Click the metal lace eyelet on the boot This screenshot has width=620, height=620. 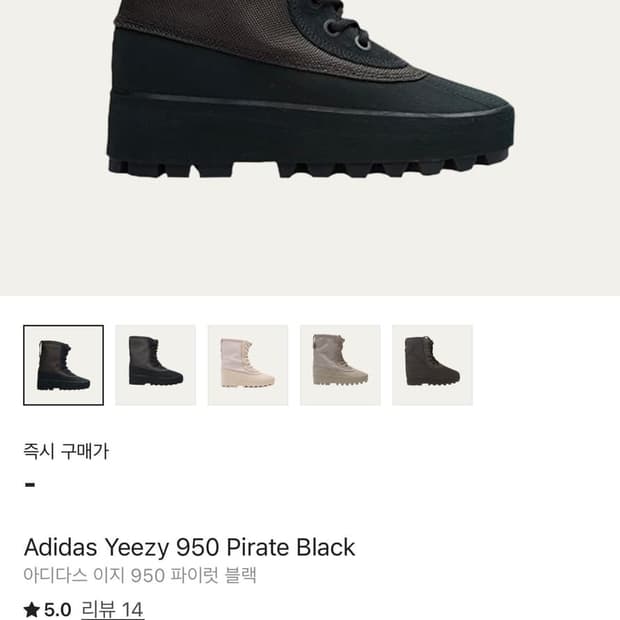coord(363,42)
